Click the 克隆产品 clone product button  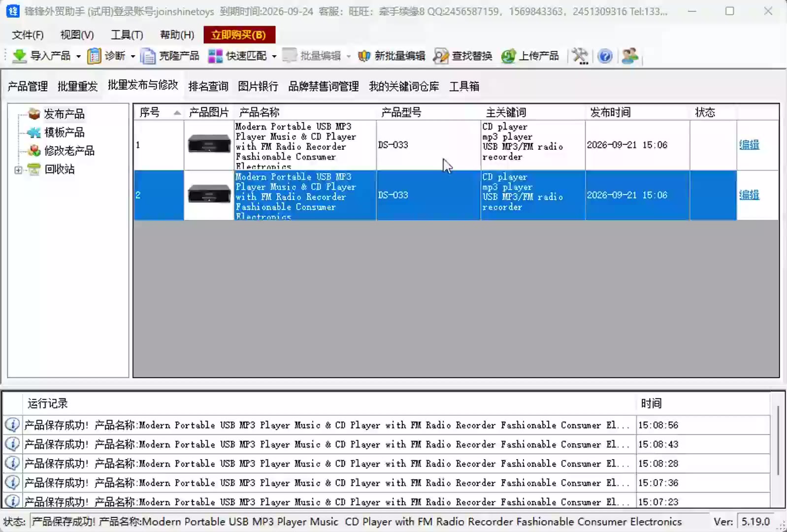pos(170,56)
